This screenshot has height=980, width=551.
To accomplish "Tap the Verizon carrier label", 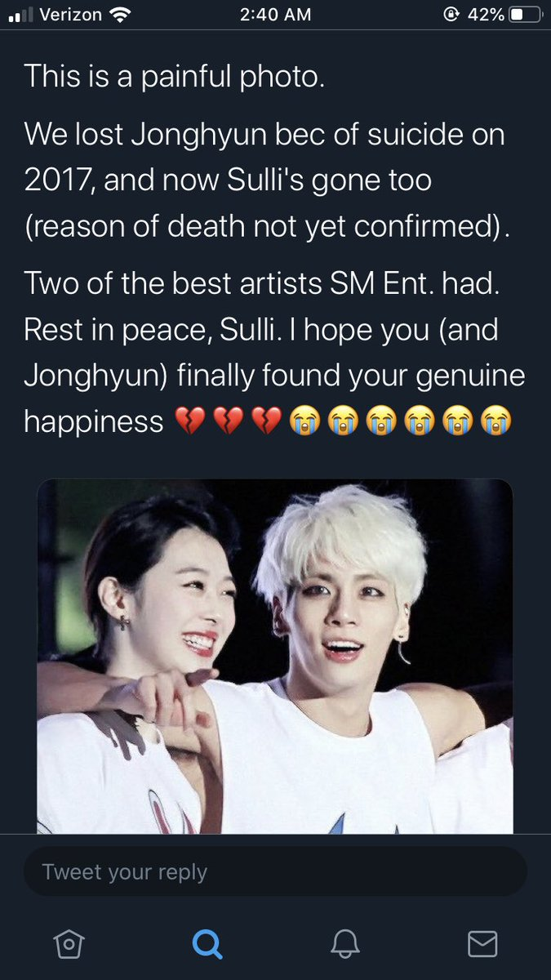I will [x=69, y=14].
